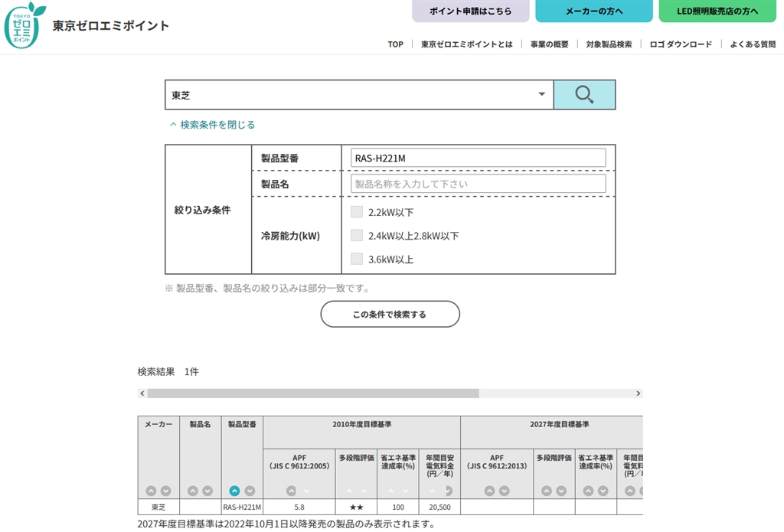Sort 製品名 column ascending
784x532 pixels.
(192, 491)
